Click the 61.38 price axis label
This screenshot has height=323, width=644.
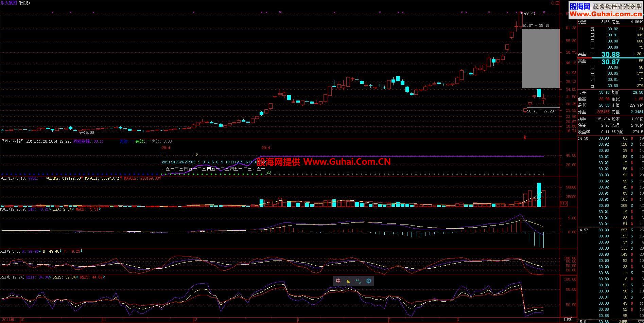coord(571,28)
